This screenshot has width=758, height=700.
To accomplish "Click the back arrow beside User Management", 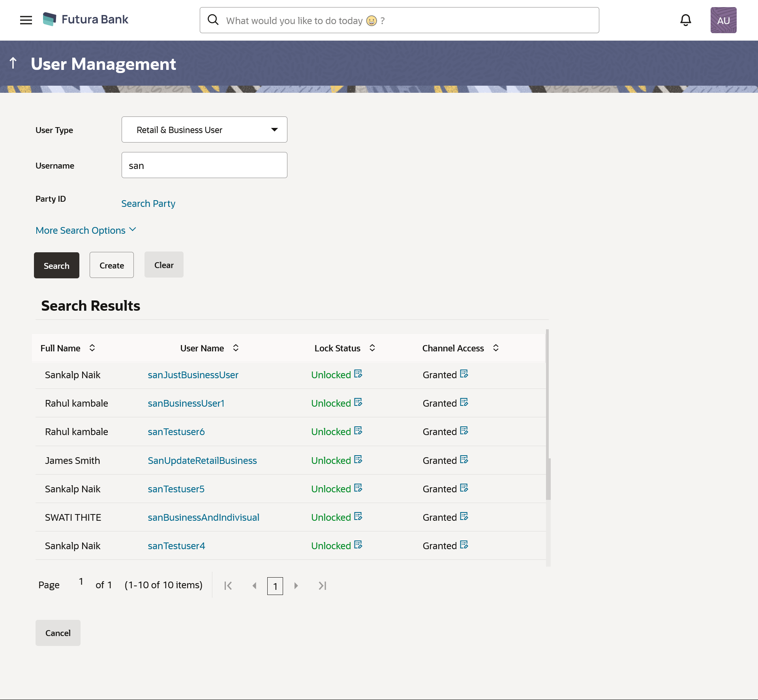I will (x=13, y=63).
